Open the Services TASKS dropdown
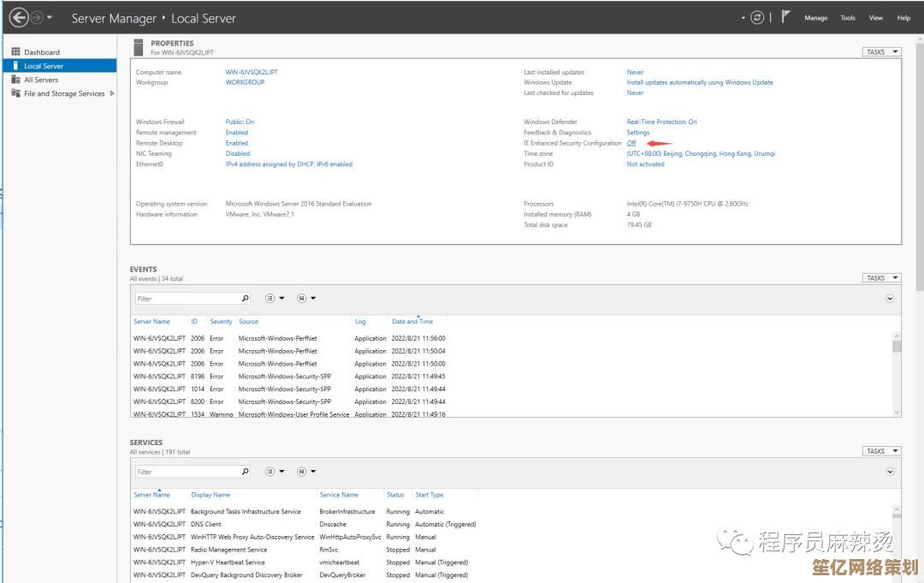 pos(881,451)
